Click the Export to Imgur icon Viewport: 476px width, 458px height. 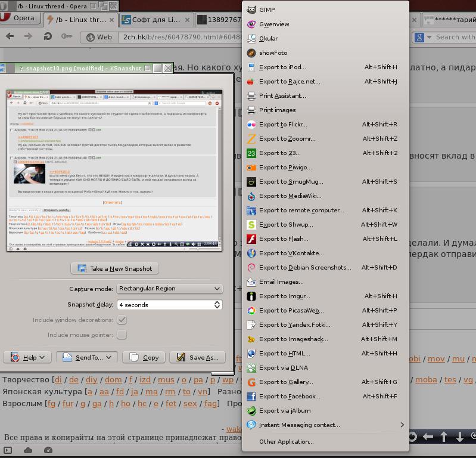pos(251,296)
